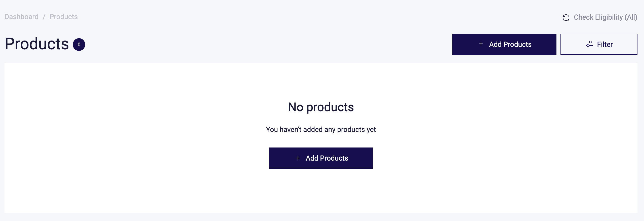Click the header Add Products button
Screen dimensions: 644x221
tap(504, 44)
